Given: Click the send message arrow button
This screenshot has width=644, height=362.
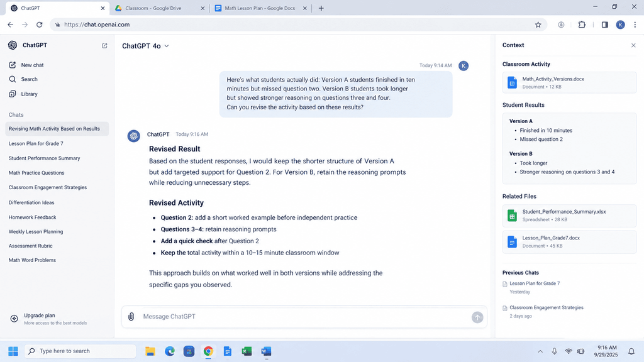Looking at the screenshot, I should point(477,317).
